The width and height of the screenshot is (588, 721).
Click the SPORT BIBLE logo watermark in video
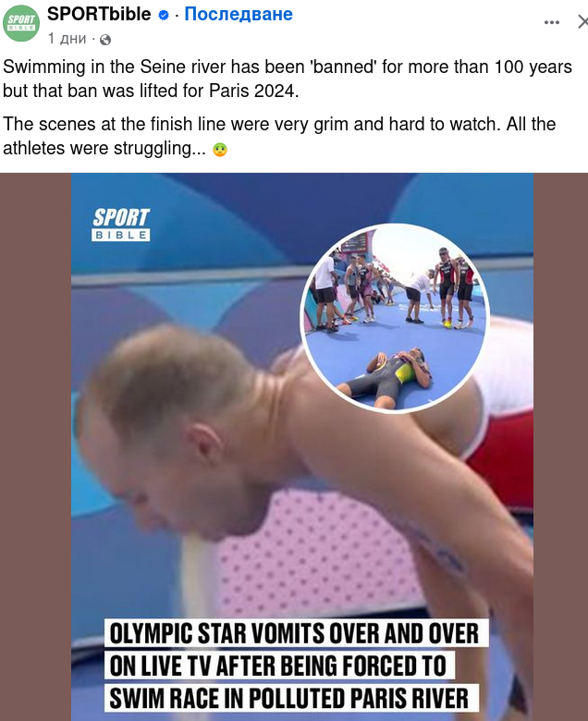click(121, 225)
